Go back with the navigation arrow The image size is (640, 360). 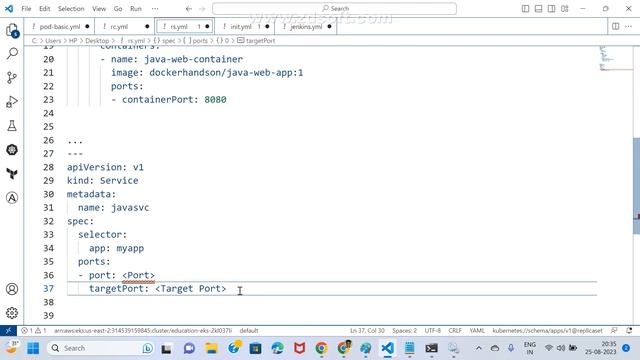(x=189, y=9)
